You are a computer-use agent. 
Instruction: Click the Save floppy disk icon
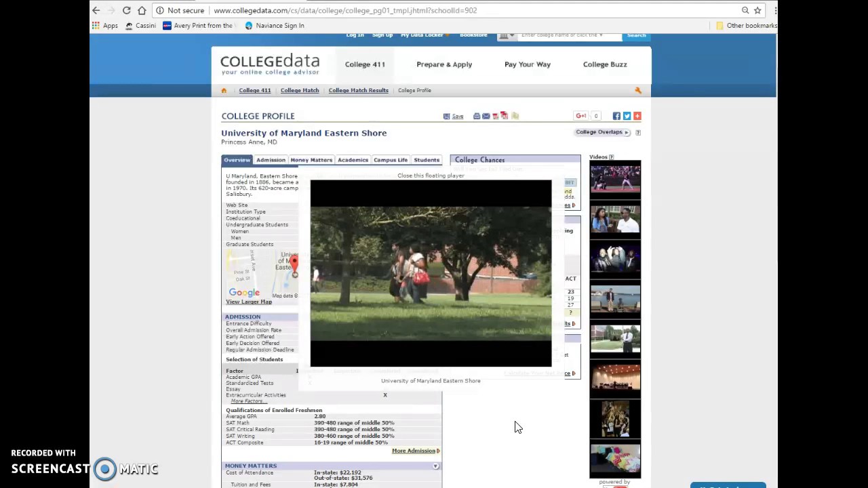pyautogui.click(x=447, y=117)
